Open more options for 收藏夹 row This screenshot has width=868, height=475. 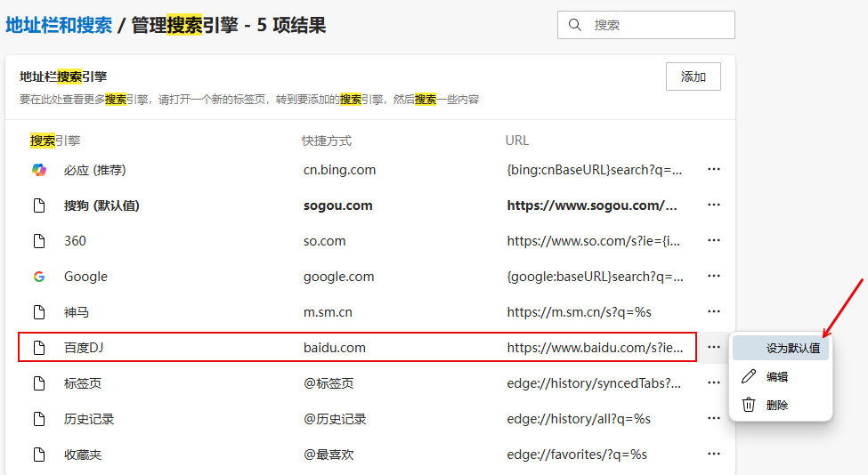click(x=714, y=454)
